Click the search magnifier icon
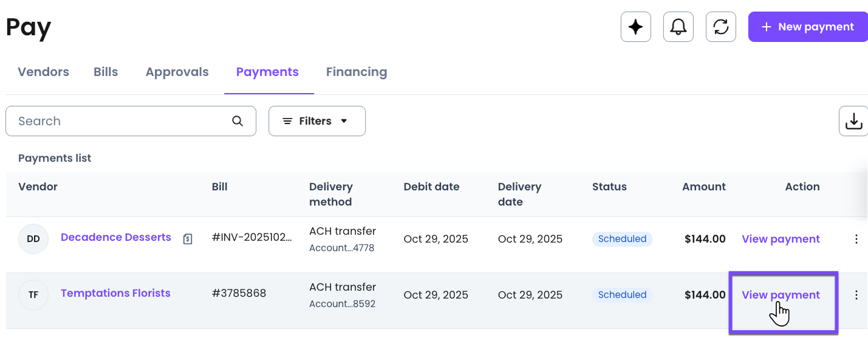 point(238,121)
